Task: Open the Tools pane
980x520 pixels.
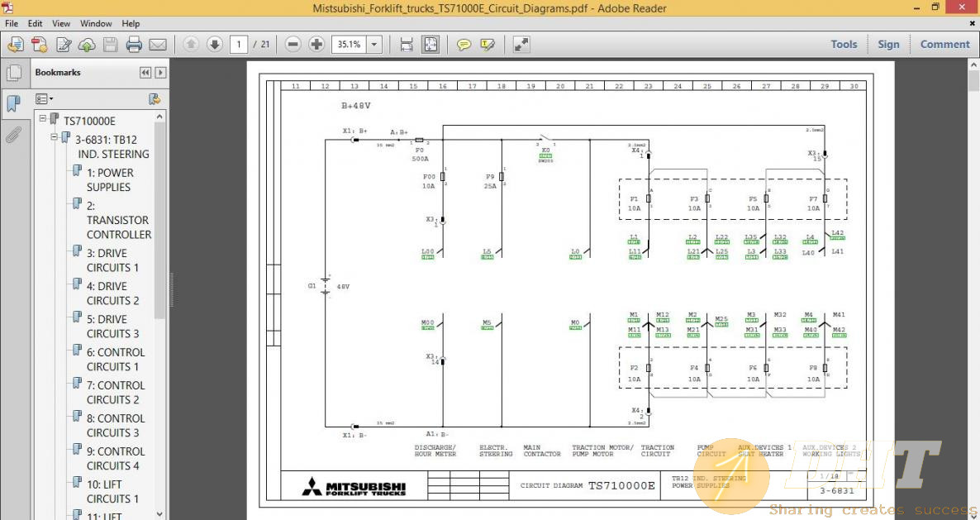Action: 844,45
